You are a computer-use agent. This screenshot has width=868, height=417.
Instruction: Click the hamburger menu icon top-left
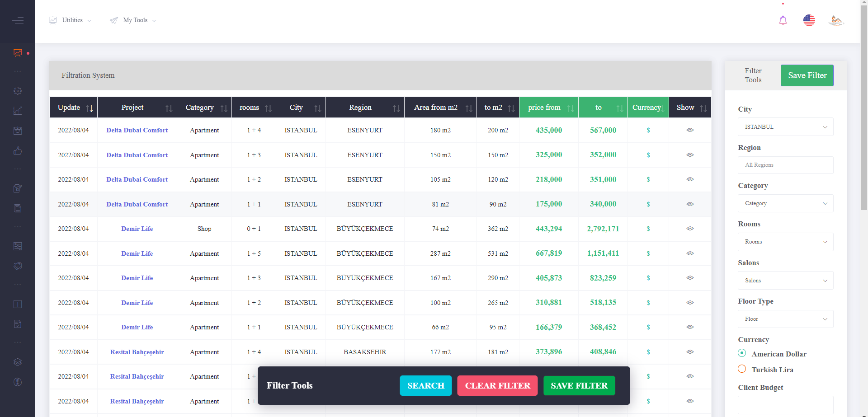click(x=18, y=21)
